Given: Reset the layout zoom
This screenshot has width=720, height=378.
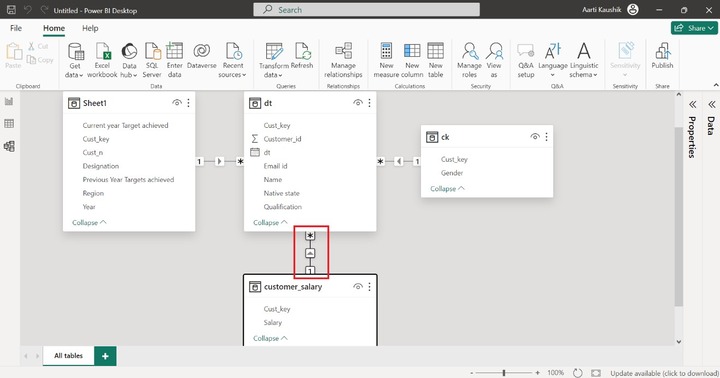Looking at the screenshot, I should pos(578,373).
